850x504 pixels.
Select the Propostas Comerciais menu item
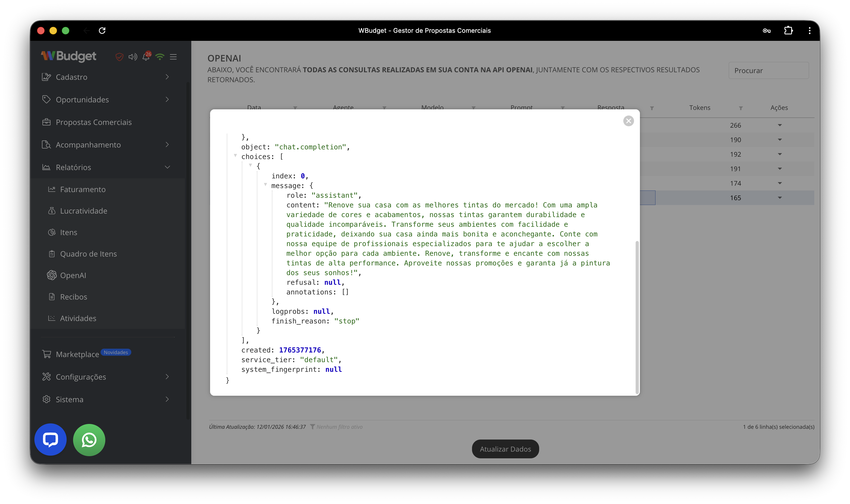pyautogui.click(x=94, y=122)
